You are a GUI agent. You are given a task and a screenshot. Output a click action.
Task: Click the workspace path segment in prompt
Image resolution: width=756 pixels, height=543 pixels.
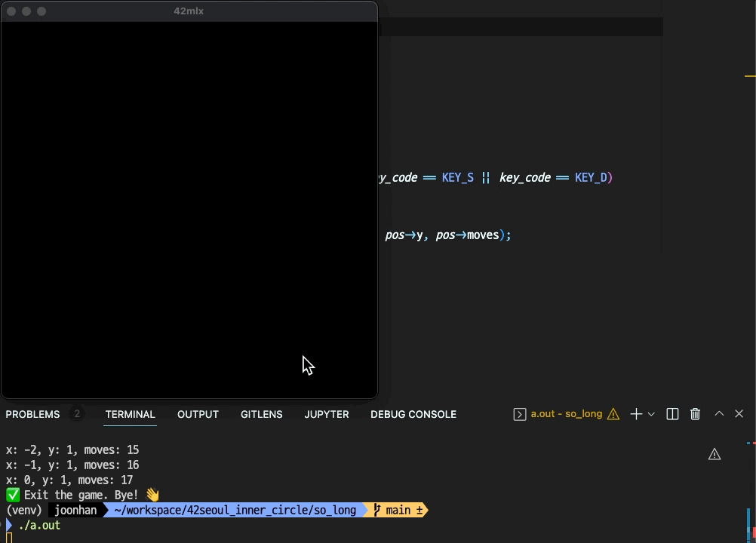pos(235,511)
